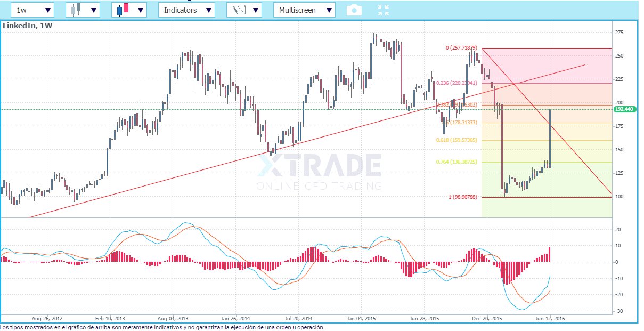Open the Indicators dropdown menu
Viewport: 644px width, 331px height.
coord(187,10)
